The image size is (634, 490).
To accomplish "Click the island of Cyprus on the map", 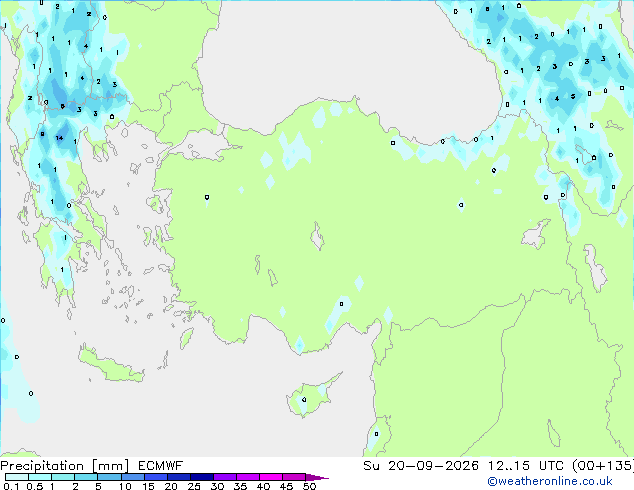I will coord(309,397).
